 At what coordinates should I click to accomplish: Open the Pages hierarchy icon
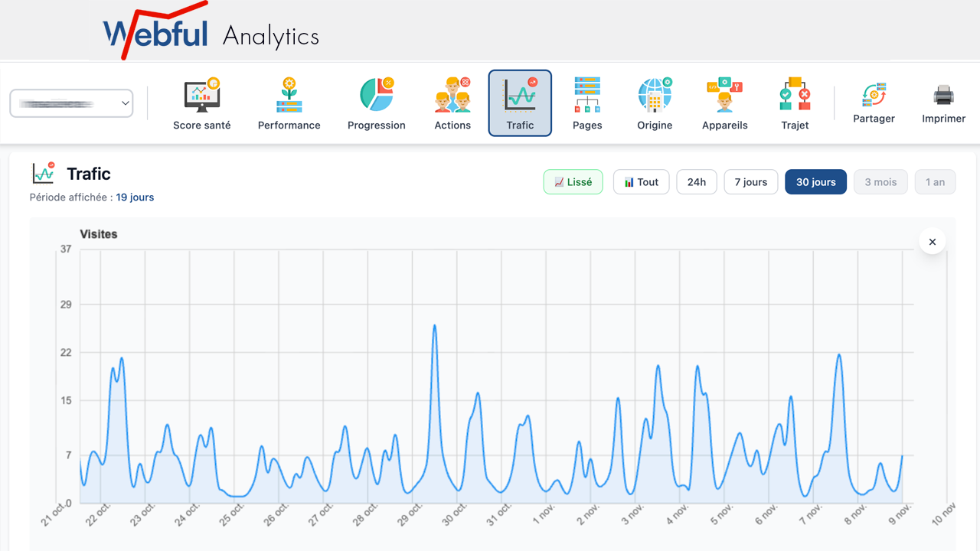[587, 95]
